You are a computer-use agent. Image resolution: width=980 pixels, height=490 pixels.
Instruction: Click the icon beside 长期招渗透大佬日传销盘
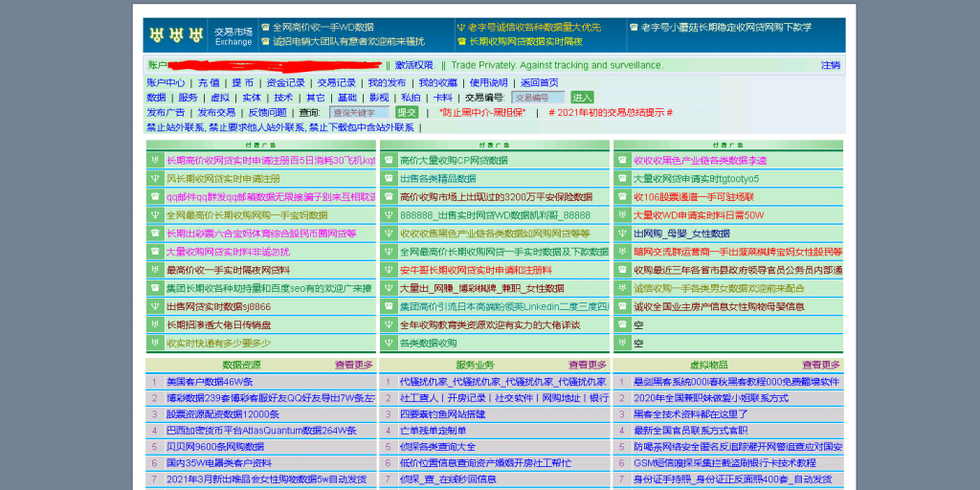click(154, 325)
